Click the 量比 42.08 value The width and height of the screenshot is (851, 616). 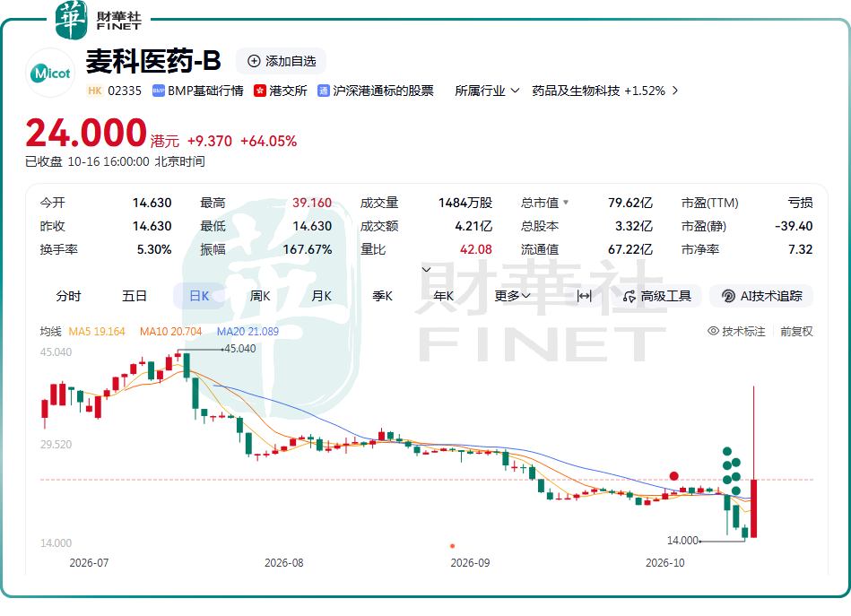click(476, 249)
